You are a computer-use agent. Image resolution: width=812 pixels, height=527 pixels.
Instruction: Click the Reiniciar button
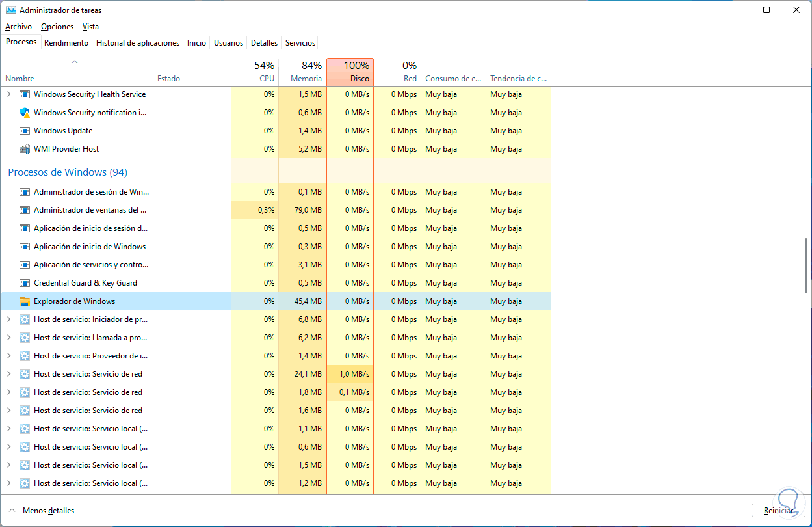coord(778,511)
